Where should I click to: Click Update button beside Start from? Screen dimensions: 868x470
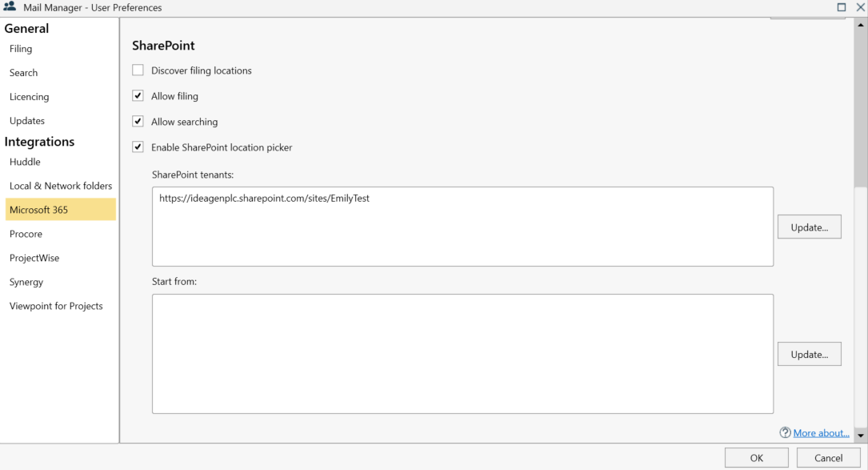(809, 354)
